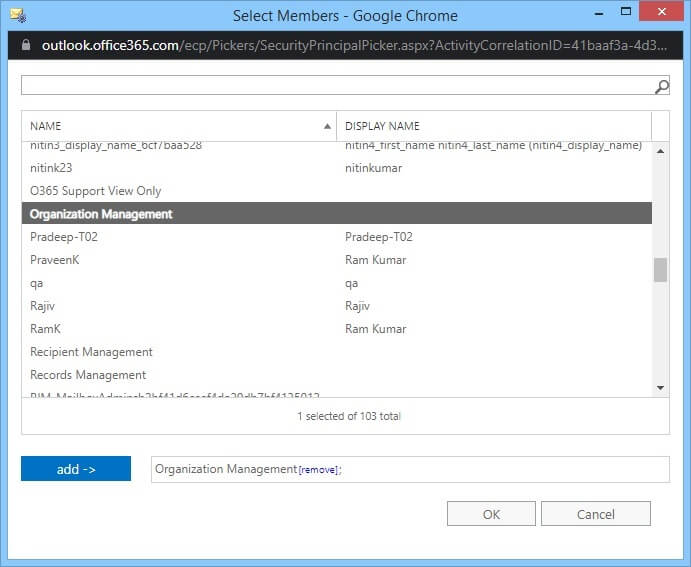
Task: Click the app icon in title bar
Action: (x=19, y=16)
